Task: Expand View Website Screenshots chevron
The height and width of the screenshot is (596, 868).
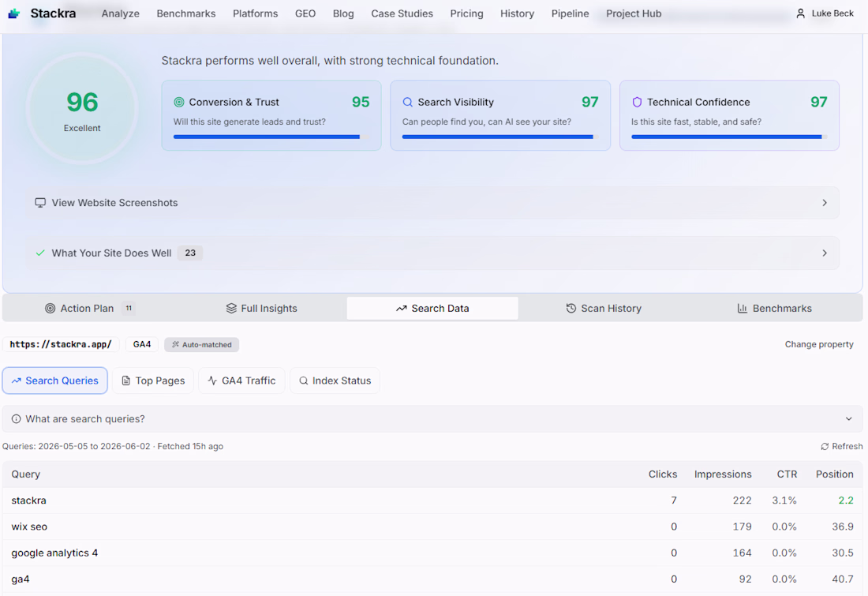Action: 825,203
